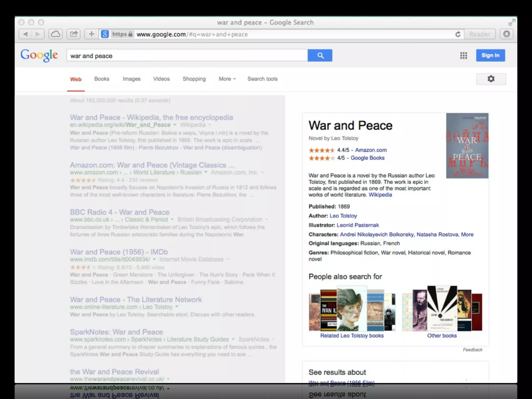Click the blue magnifying glass search button
Screen dimensions: 532x399
coord(320,55)
